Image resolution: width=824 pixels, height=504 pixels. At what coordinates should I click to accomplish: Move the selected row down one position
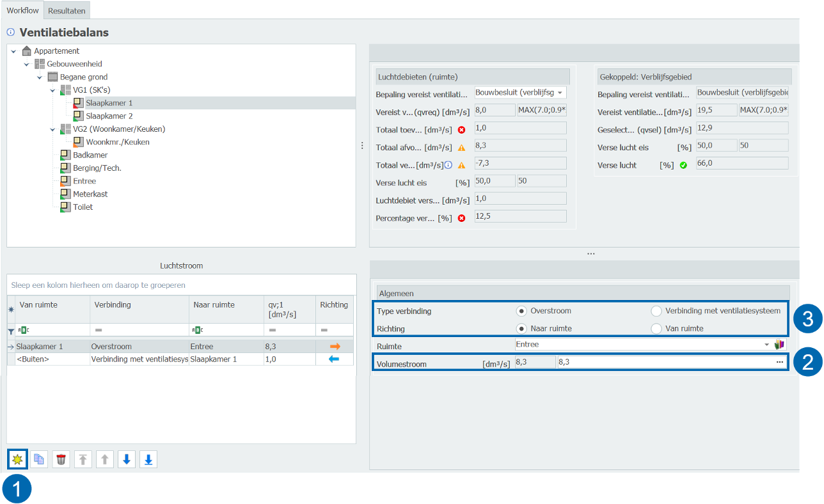[x=127, y=459]
